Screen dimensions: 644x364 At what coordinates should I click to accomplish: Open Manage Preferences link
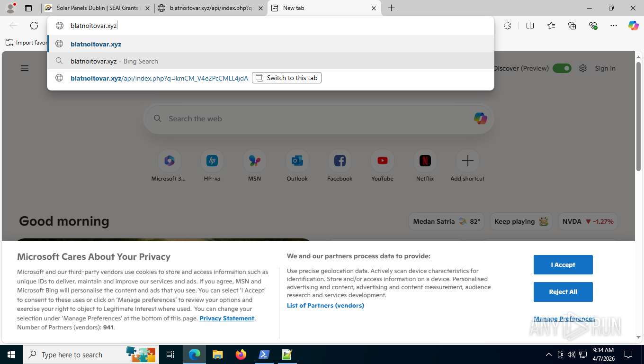(x=564, y=318)
